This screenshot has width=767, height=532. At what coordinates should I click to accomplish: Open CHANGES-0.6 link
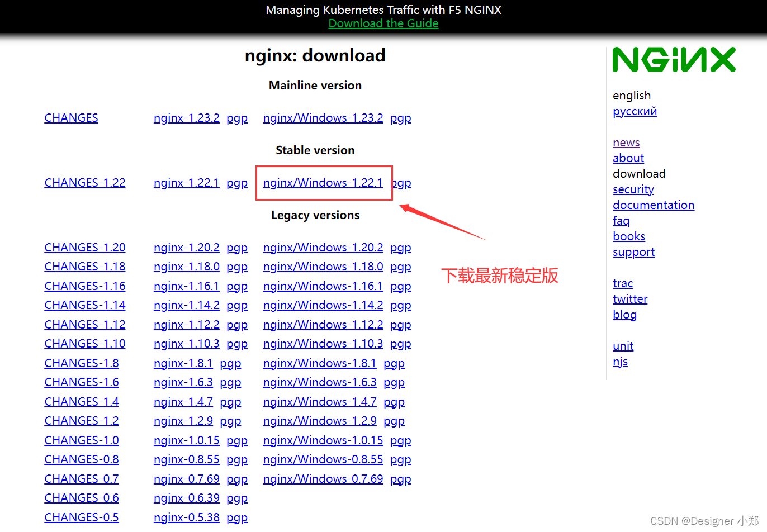point(82,498)
